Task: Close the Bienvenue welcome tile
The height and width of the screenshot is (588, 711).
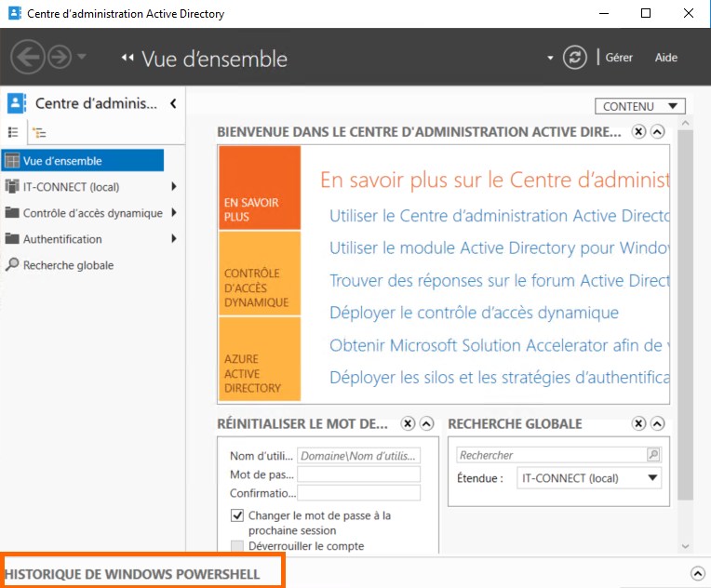Action: 638,132
